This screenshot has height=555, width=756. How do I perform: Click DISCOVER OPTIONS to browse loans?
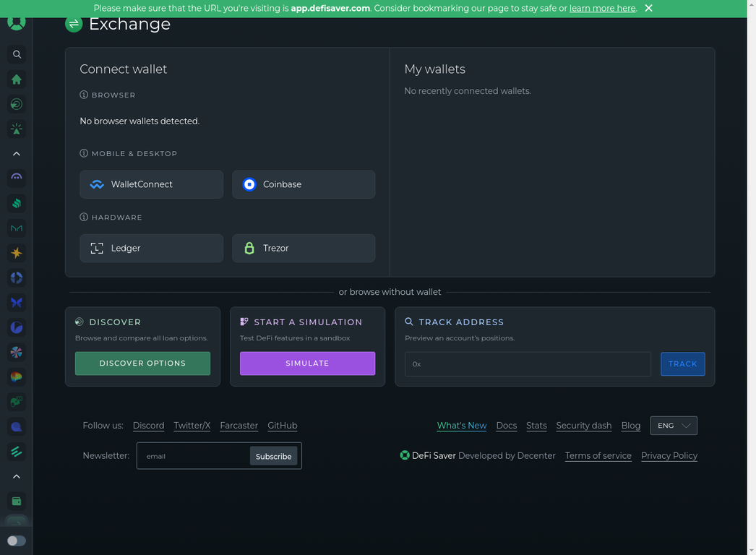(142, 363)
